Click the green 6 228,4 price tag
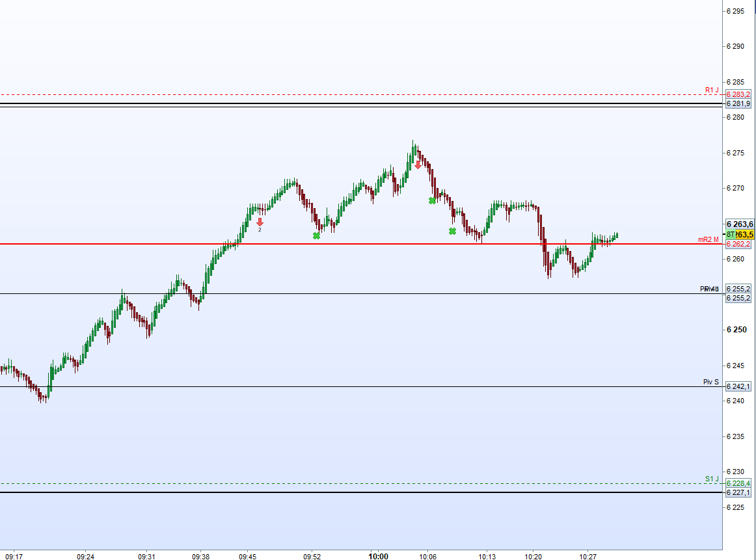This screenshot has width=756, height=560. [x=738, y=483]
